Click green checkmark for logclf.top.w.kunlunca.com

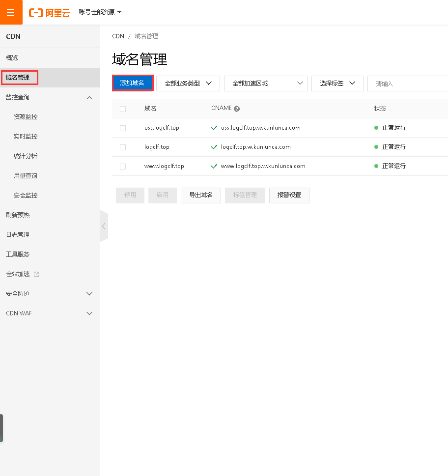214,147
